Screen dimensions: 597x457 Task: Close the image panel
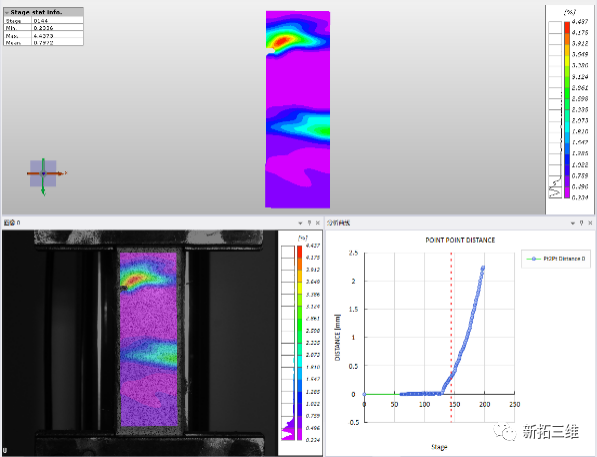pyautogui.click(x=318, y=223)
